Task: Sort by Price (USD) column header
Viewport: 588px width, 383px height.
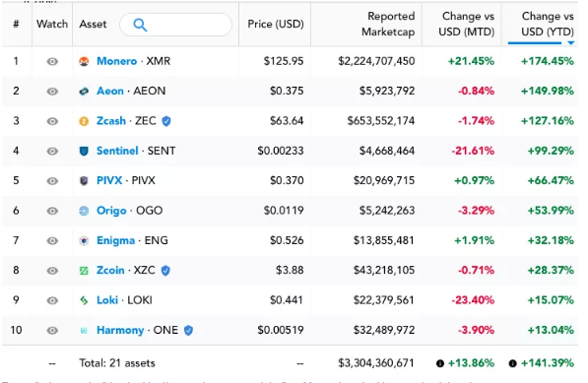Action: coord(276,24)
